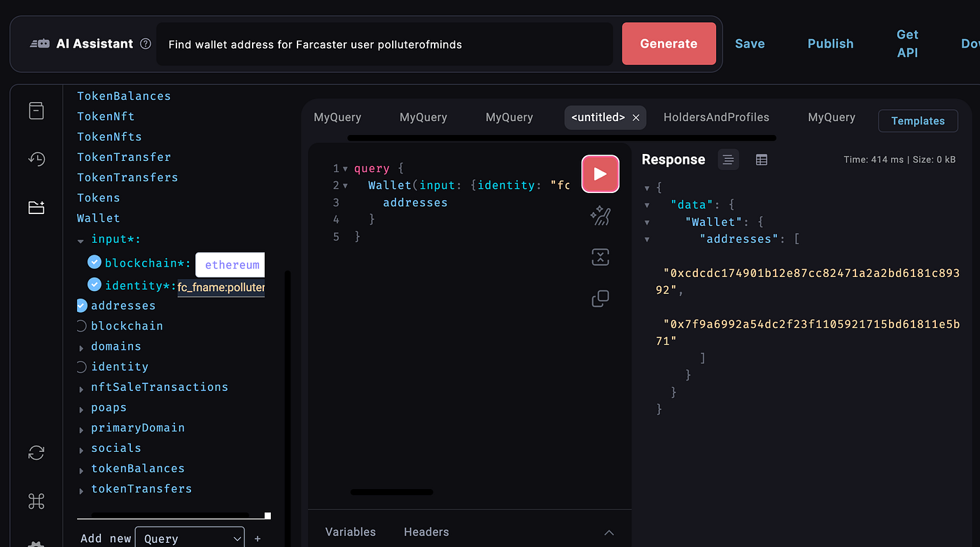Image resolution: width=980 pixels, height=547 pixels.
Task: Open keyboard shortcuts via the command icon
Action: [x=36, y=501]
